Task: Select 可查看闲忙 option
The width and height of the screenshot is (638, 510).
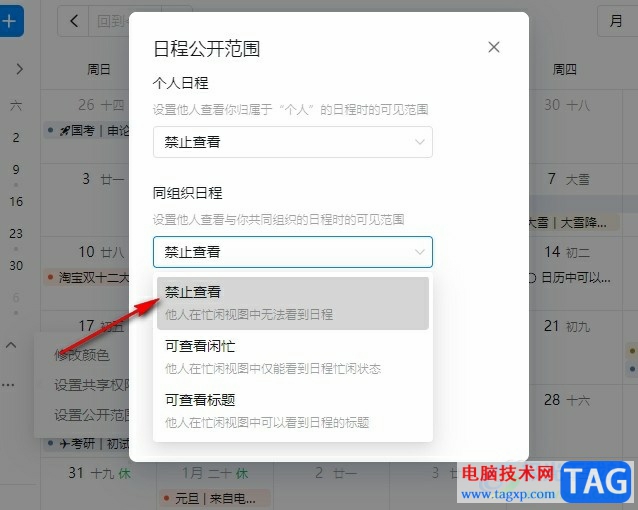Action: [x=293, y=357]
